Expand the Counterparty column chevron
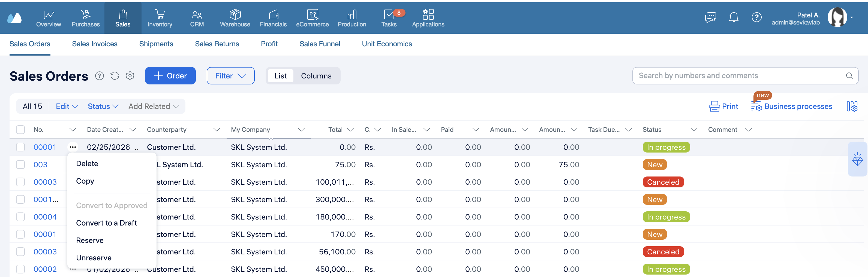This screenshot has width=868, height=277. 217,130
